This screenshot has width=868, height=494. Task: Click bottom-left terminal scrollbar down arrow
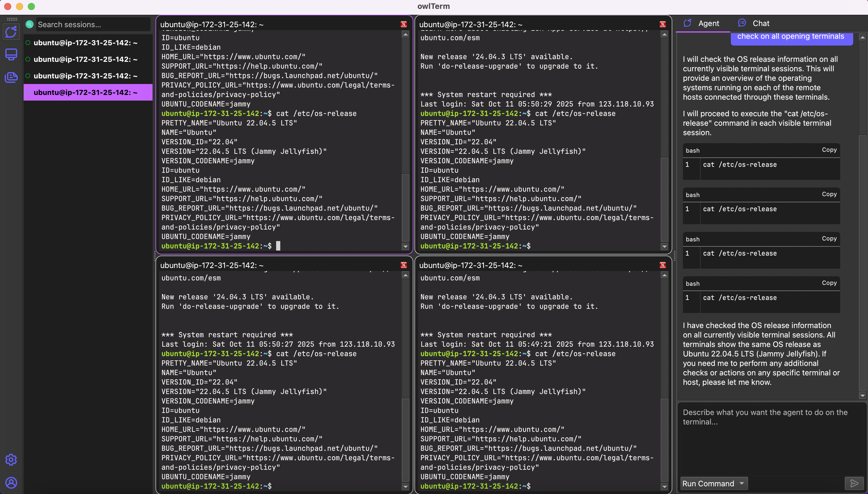pyautogui.click(x=405, y=487)
